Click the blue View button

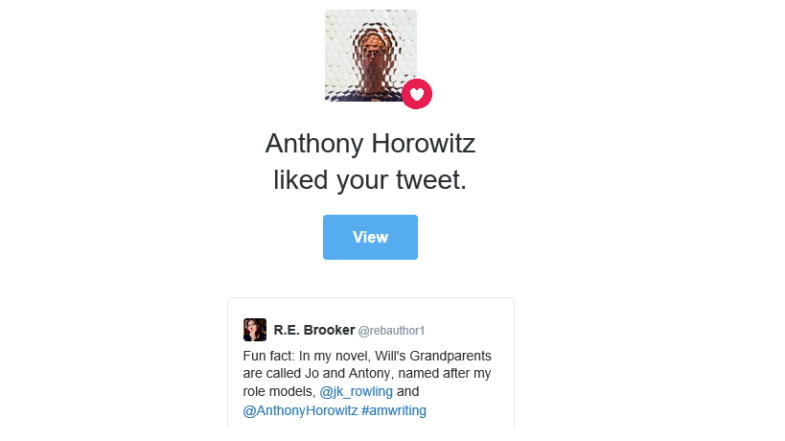point(370,237)
